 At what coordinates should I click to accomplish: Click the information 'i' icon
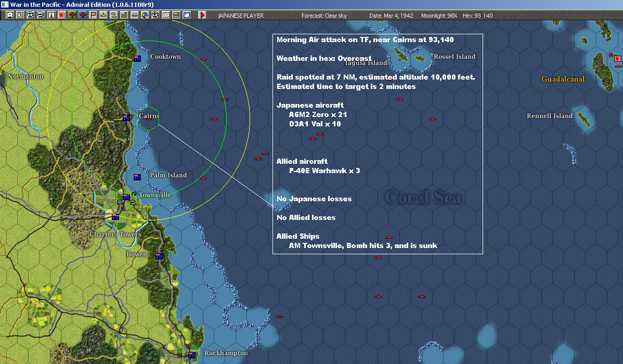click(51, 15)
